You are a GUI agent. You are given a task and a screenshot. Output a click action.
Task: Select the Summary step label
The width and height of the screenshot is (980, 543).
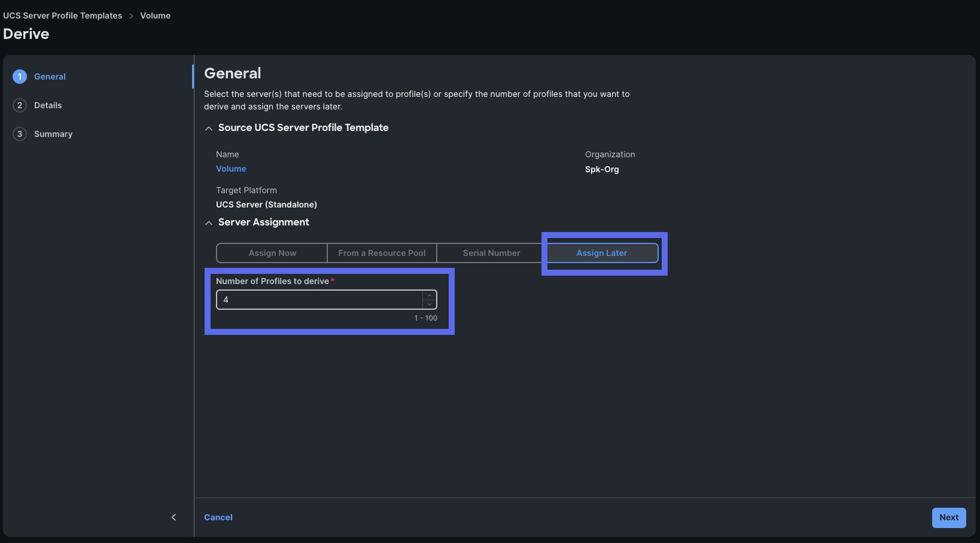(54, 134)
